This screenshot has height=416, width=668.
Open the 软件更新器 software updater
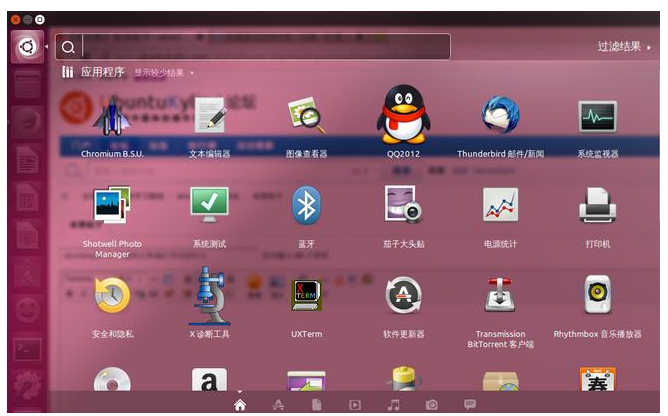403,295
